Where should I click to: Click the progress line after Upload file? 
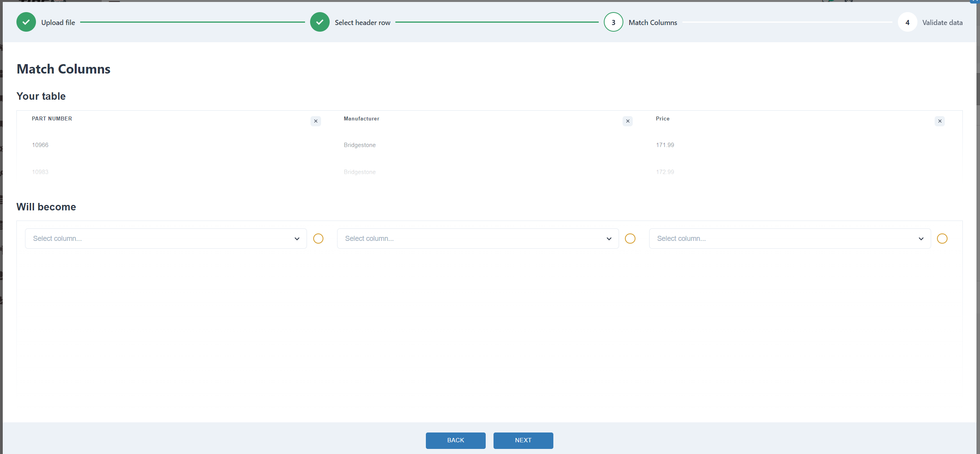point(192,22)
